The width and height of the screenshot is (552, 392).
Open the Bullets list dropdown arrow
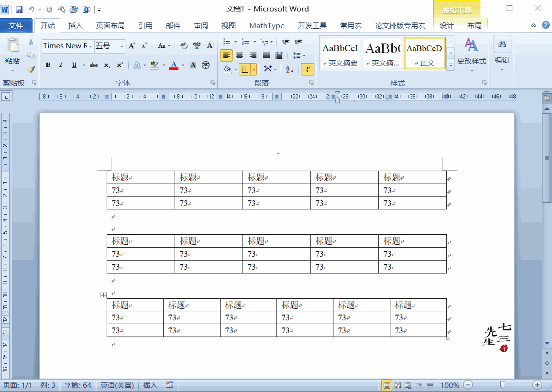[235, 42]
